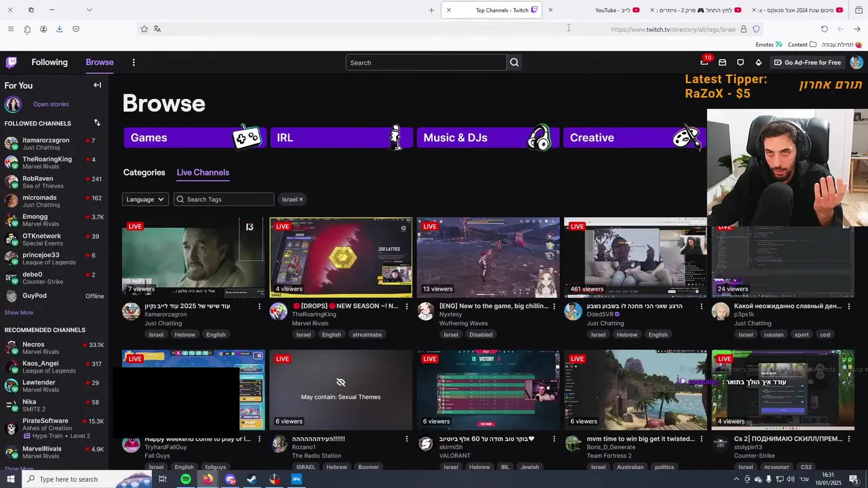Open Nyxtesy Wuthering Waves stream thumbnail
Viewport: 868px width, 488px height.
(x=488, y=258)
